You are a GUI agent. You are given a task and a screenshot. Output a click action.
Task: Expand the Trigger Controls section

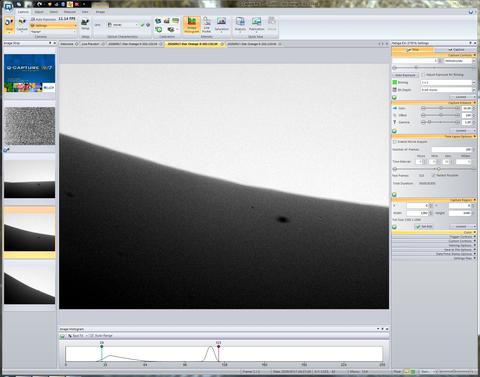pyautogui.click(x=434, y=237)
